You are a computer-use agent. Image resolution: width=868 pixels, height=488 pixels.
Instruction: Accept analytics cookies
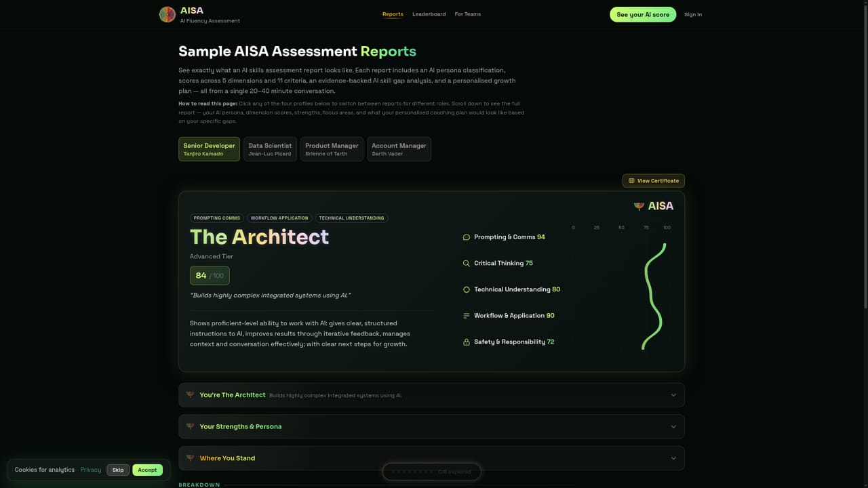pos(147,470)
